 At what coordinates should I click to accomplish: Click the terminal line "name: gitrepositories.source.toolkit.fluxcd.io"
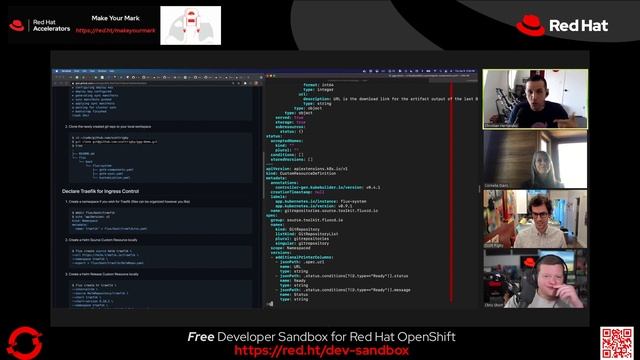pos(324,211)
